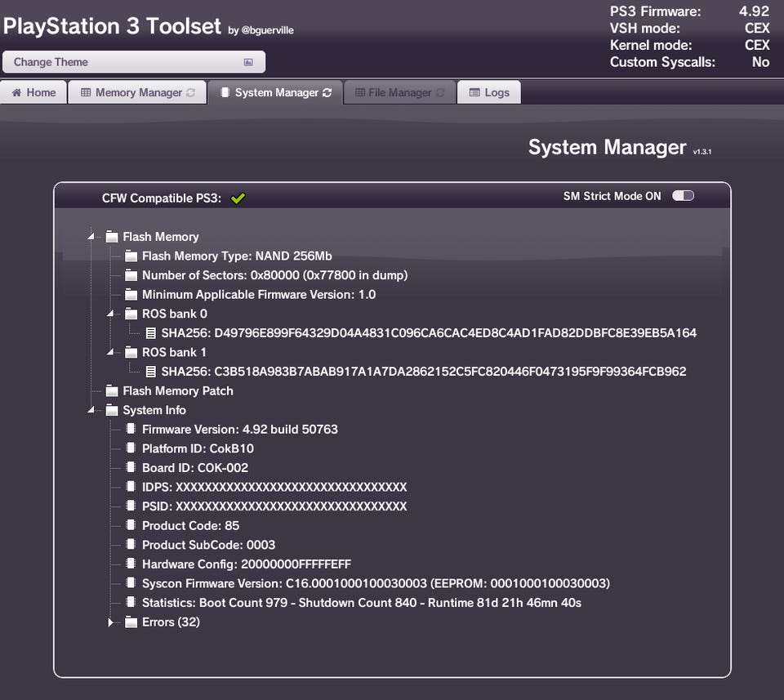The width and height of the screenshot is (784, 700).
Task: Click the ROS bank 0 SHA256 file icon
Action: click(x=150, y=333)
